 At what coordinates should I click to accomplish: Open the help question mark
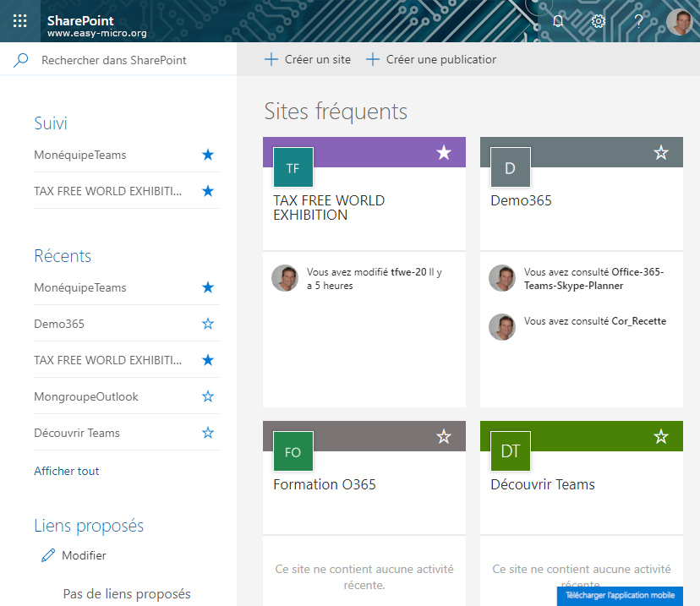(639, 21)
